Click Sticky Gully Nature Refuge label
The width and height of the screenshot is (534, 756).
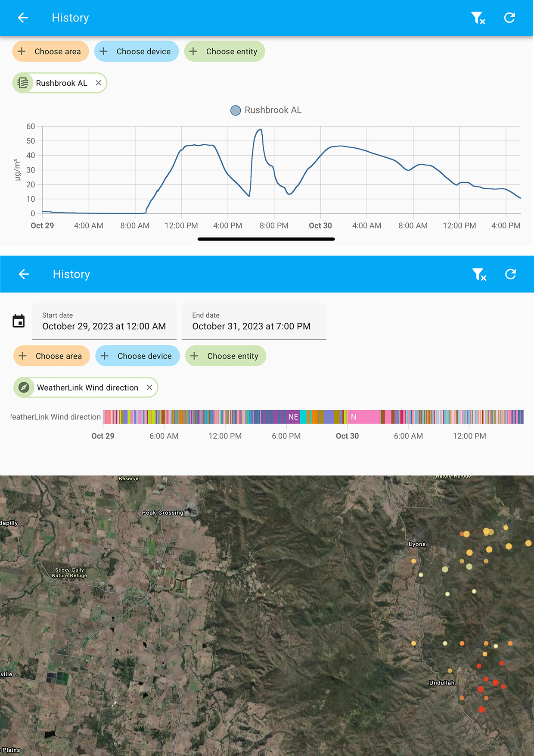click(x=69, y=573)
